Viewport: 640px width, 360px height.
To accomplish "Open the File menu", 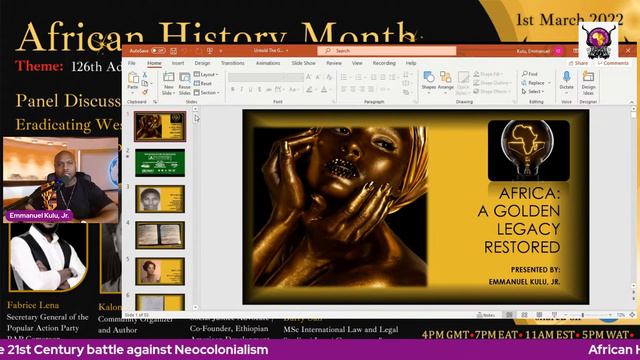I will pos(132,63).
